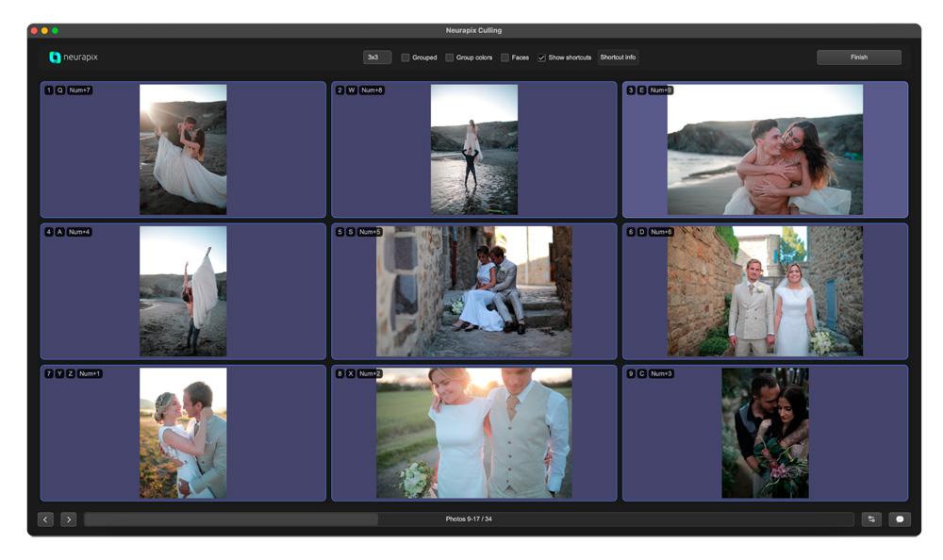Click the Q shortcut badge on photo 1
This screenshot has height=560, width=943.
tap(60, 91)
